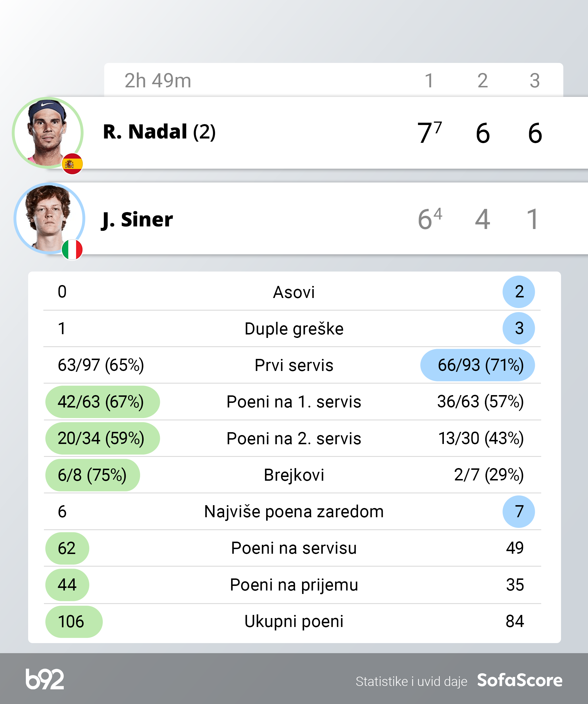Click the set 1 column header
The image size is (588, 704).
click(429, 81)
